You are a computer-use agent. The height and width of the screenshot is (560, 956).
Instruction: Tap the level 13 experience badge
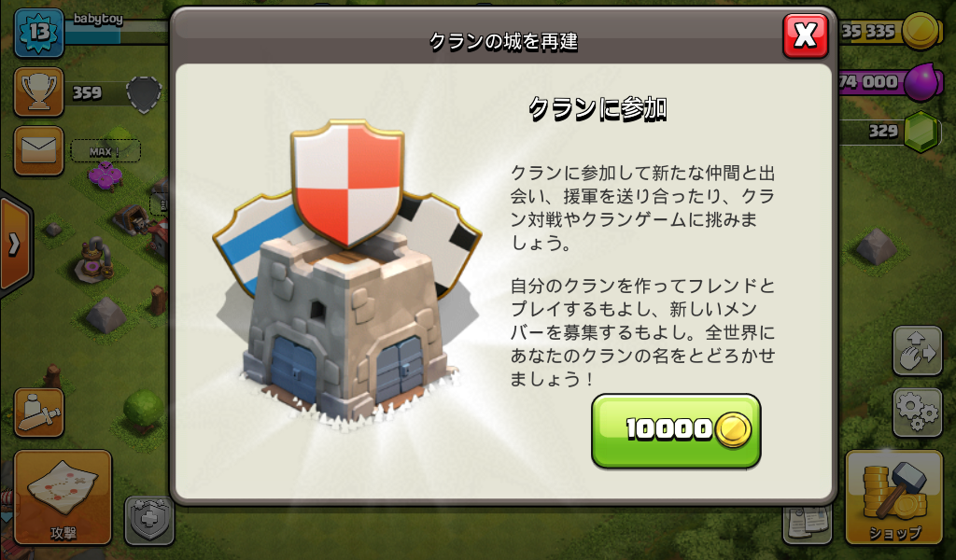pyautogui.click(x=39, y=33)
